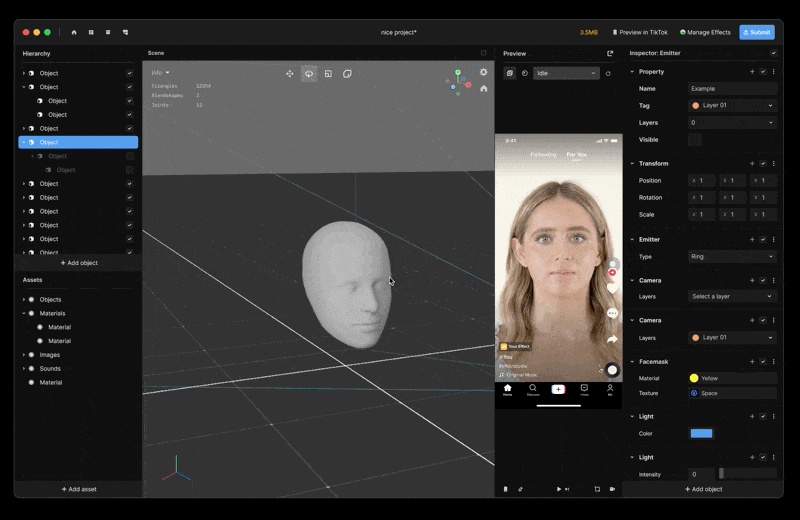Viewport: 800px width, 520px height.
Task: Tap the Discover search icon in phone preview
Action: pos(533,388)
